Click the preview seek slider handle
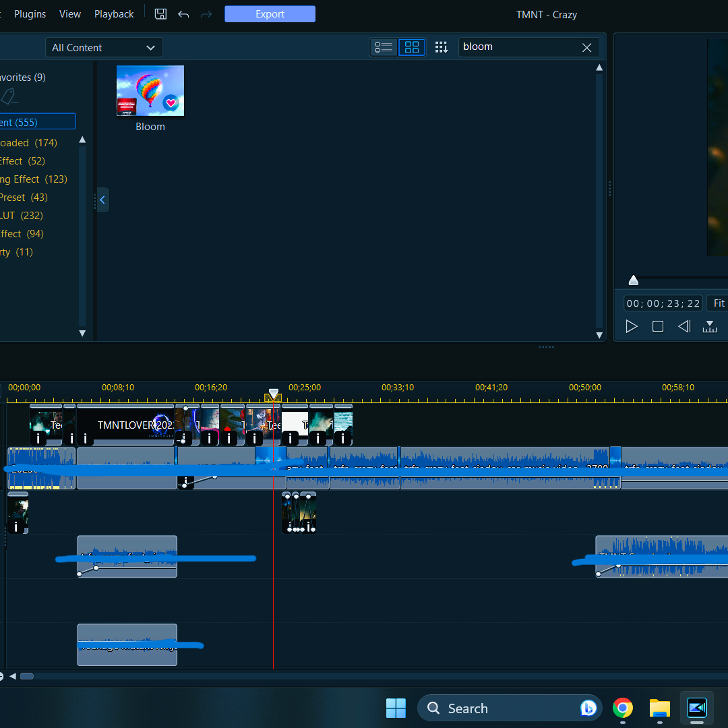The height and width of the screenshot is (728, 728). 633,280
